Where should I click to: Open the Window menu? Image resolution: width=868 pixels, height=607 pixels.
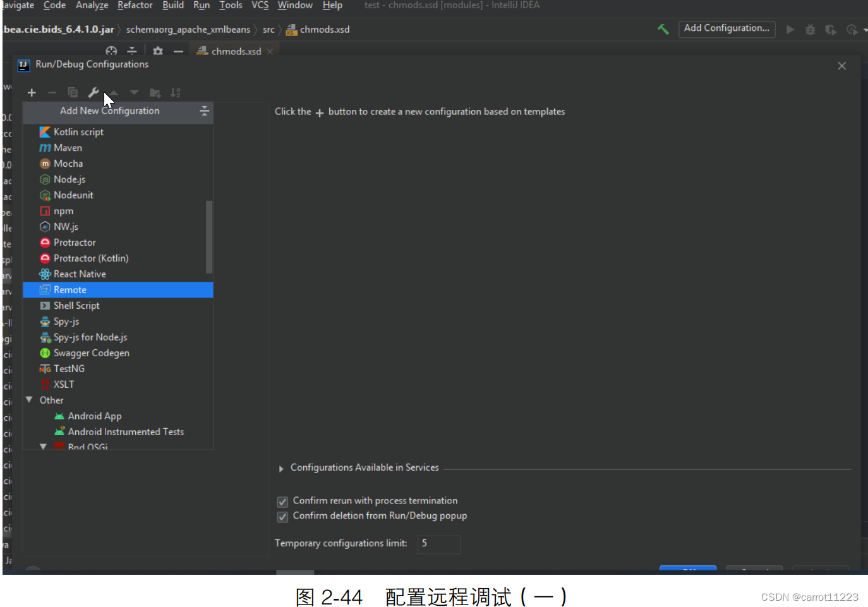click(295, 5)
